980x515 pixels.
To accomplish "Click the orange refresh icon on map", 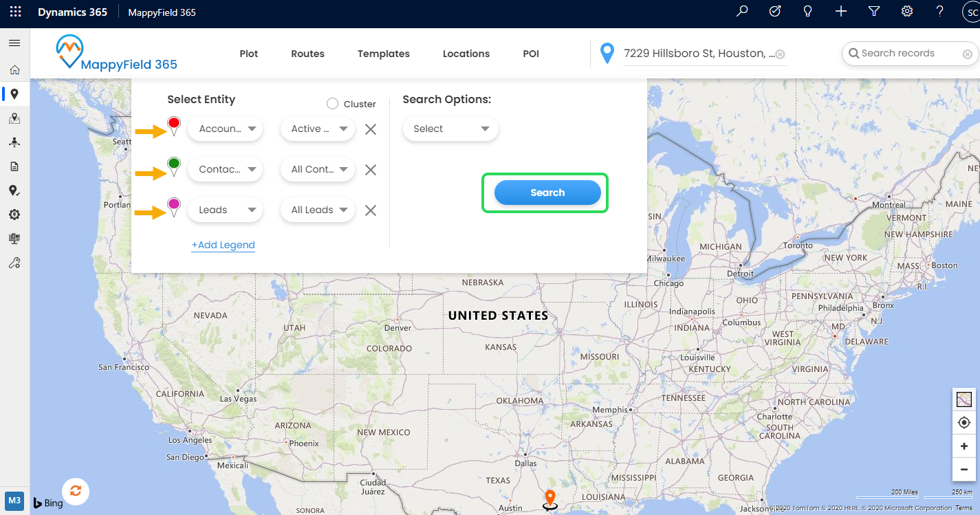I will pos(76,491).
